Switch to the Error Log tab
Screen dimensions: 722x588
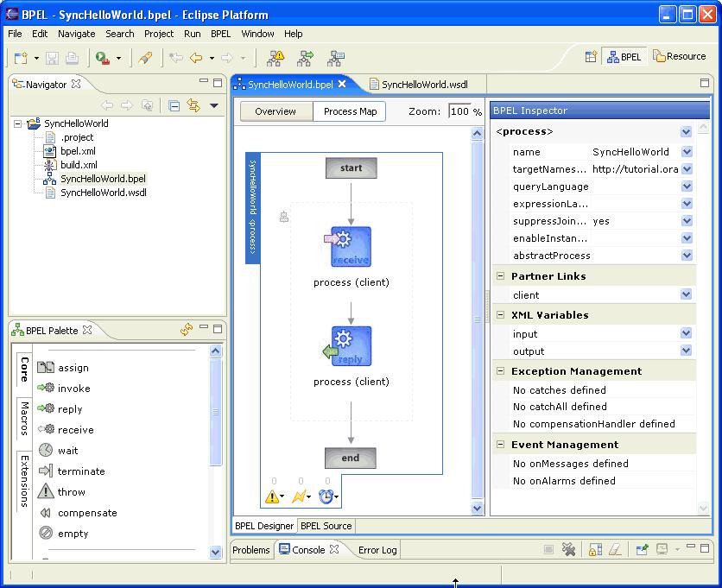[x=377, y=550]
